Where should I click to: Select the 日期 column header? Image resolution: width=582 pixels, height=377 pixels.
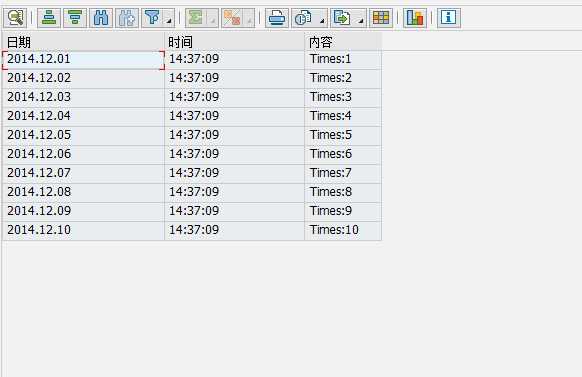coord(83,42)
